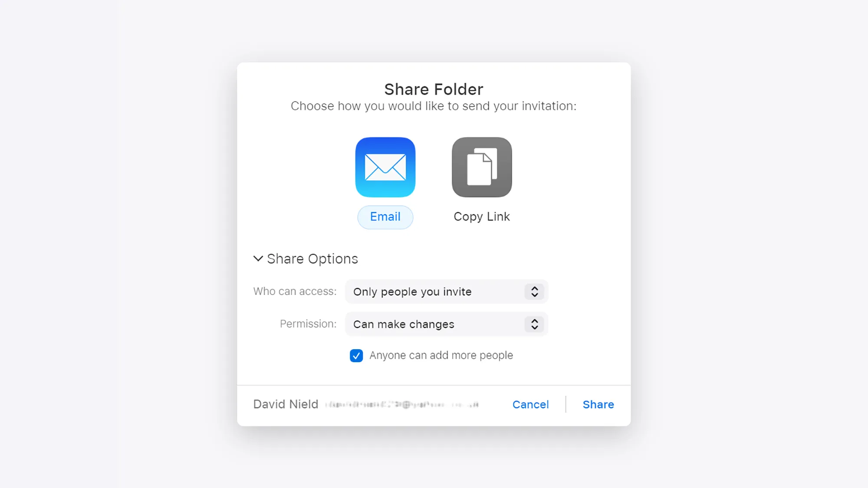The height and width of the screenshot is (488, 868).
Task: Select the blue Mail envelope icon
Action: tap(385, 167)
